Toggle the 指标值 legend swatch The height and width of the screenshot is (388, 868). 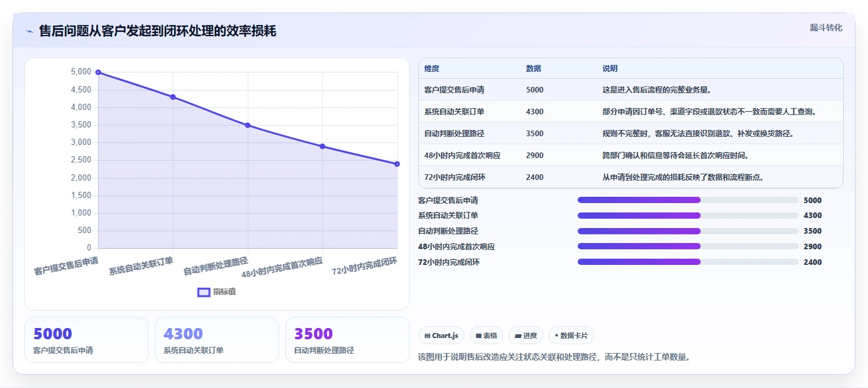(x=204, y=292)
